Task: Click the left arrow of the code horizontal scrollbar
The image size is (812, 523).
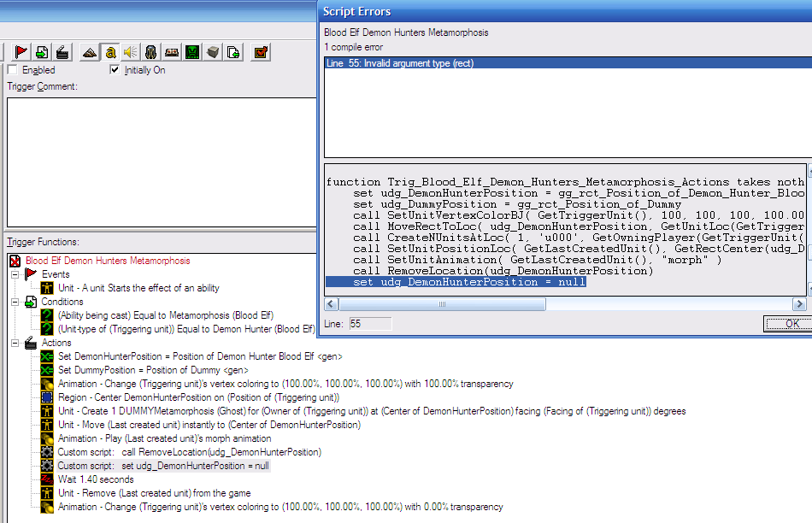Action: coord(332,304)
